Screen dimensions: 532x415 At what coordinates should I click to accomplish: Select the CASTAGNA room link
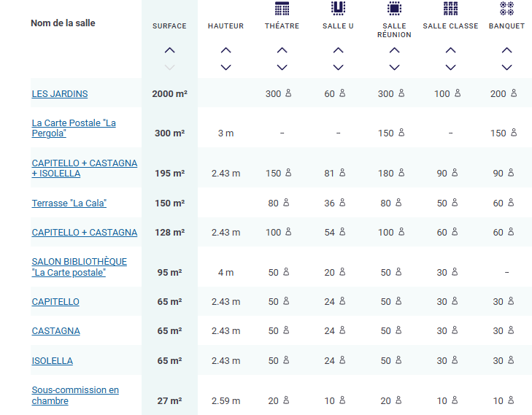(x=55, y=331)
